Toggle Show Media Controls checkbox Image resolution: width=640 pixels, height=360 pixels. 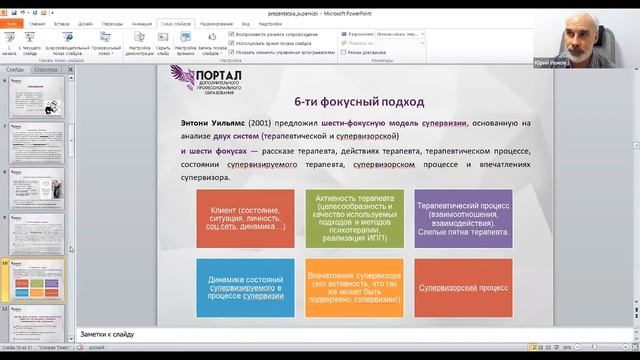tap(231, 52)
